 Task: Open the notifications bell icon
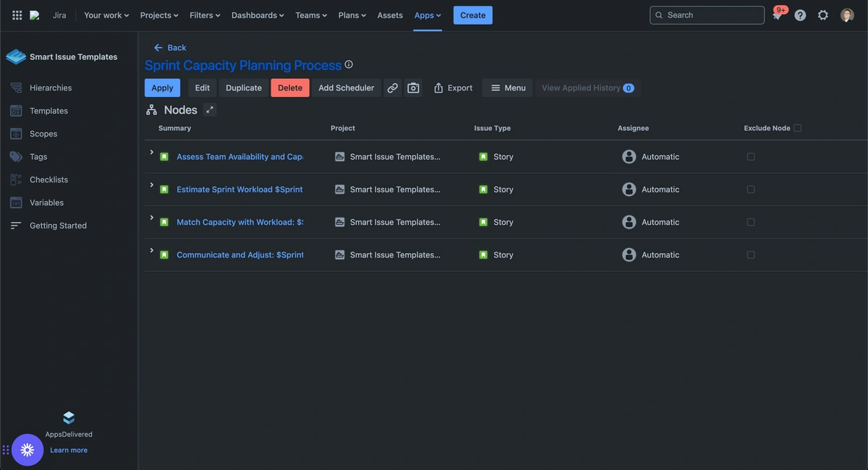point(778,15)
